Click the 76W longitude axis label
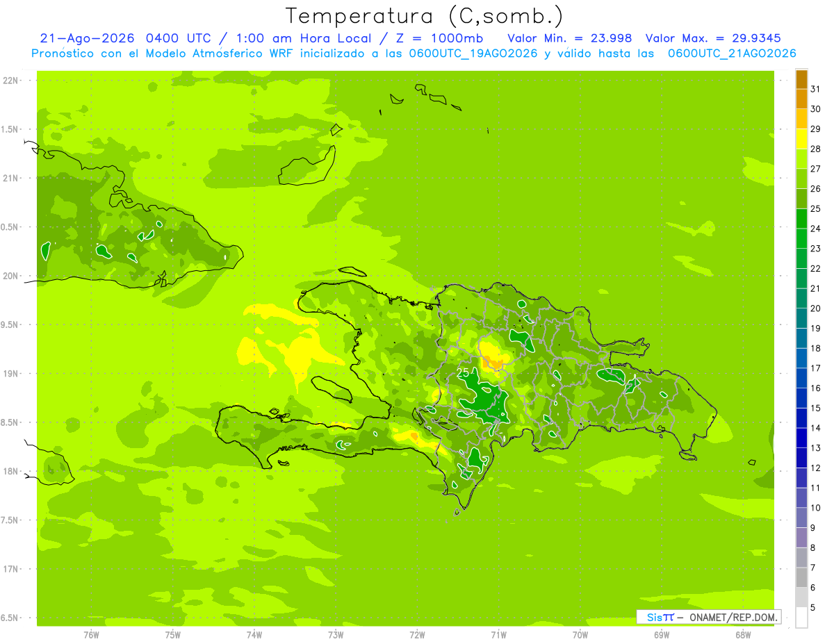This screenshot has height=644, width=834. tap(91, 634)
